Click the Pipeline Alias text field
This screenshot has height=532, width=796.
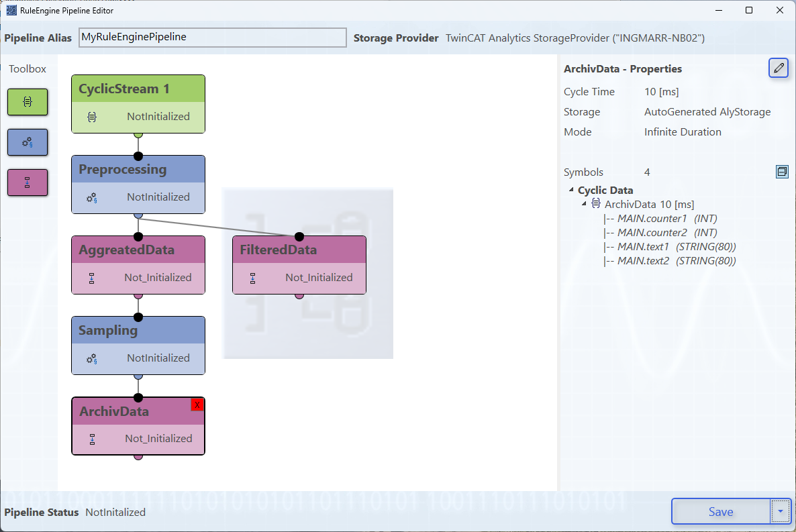tap(211, 38)
